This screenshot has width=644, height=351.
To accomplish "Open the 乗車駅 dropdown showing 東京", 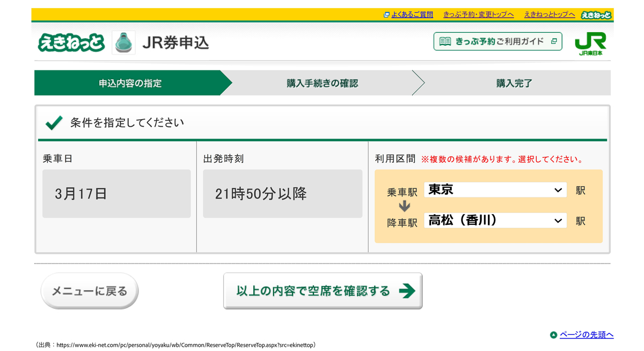I will click(495, 190).
